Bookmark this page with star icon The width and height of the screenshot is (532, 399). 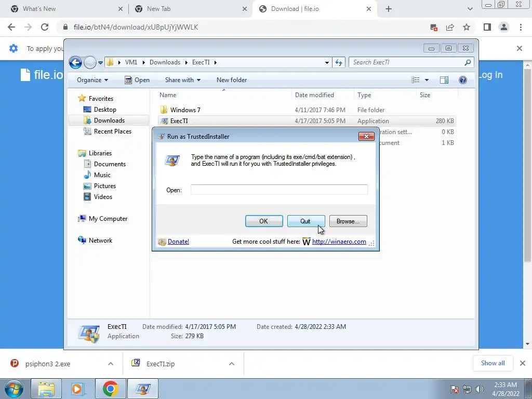pyautogui.click(x=467, y=27)
